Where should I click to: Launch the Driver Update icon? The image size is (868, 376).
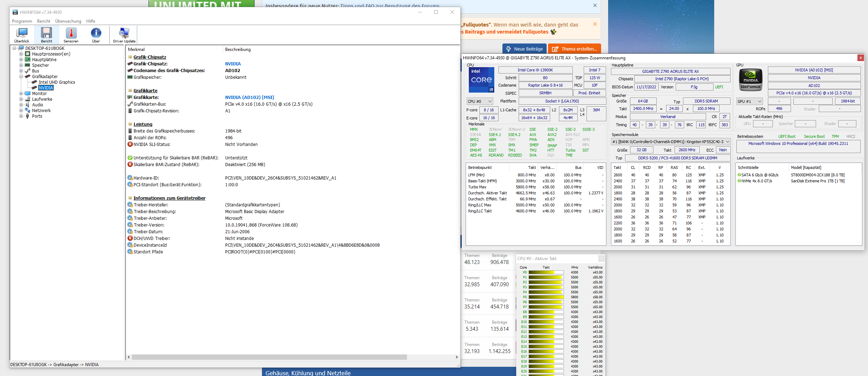click(x=124, y=35)
